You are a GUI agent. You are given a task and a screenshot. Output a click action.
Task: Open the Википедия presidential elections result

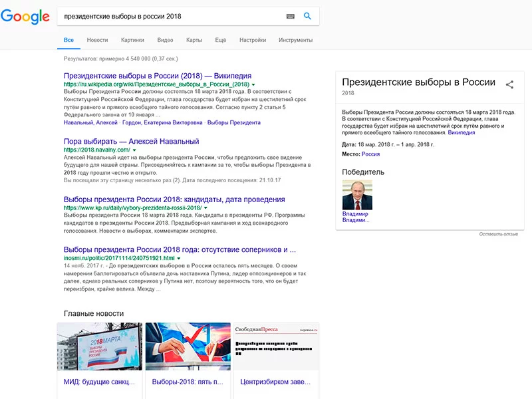click(158, 76)
